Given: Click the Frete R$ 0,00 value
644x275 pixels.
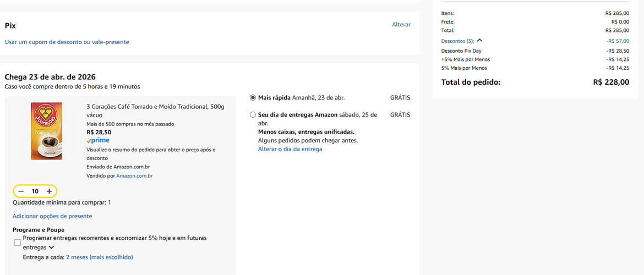Looking at the screenshot, I should point(620,22).
